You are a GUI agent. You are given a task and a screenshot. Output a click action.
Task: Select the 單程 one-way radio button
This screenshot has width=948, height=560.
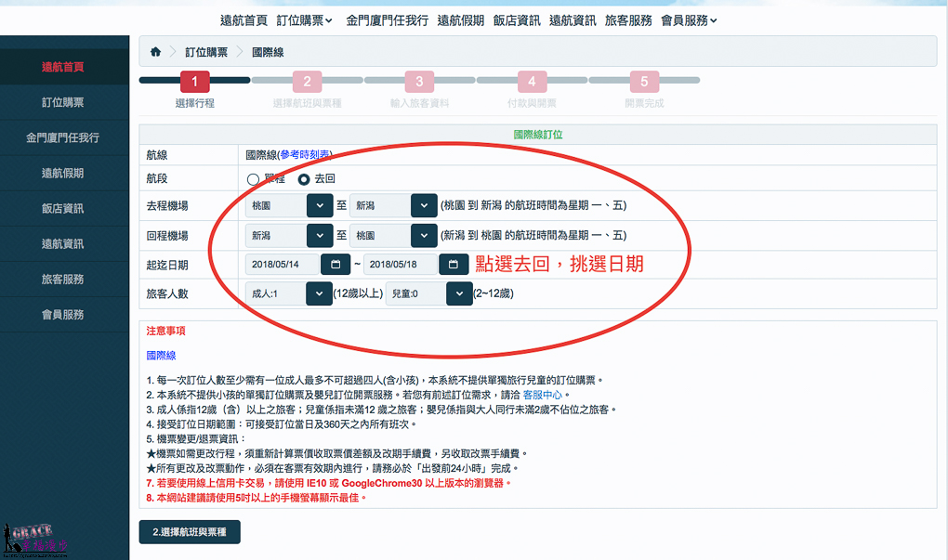point(253,179)
